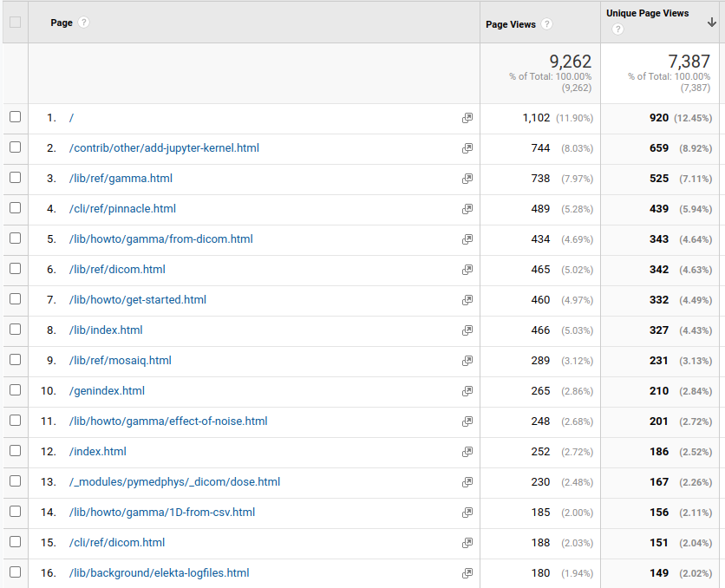Open external link icon for /lib/ref/gamma.html
725x588 pixels.
pyautogui.click(x=467, y=179)
